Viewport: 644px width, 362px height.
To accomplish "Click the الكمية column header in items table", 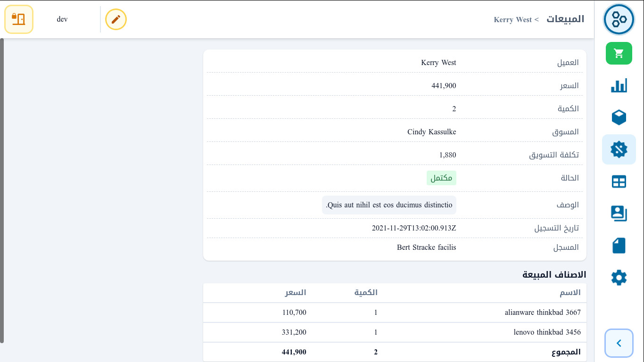I will (x=366, y=293).
